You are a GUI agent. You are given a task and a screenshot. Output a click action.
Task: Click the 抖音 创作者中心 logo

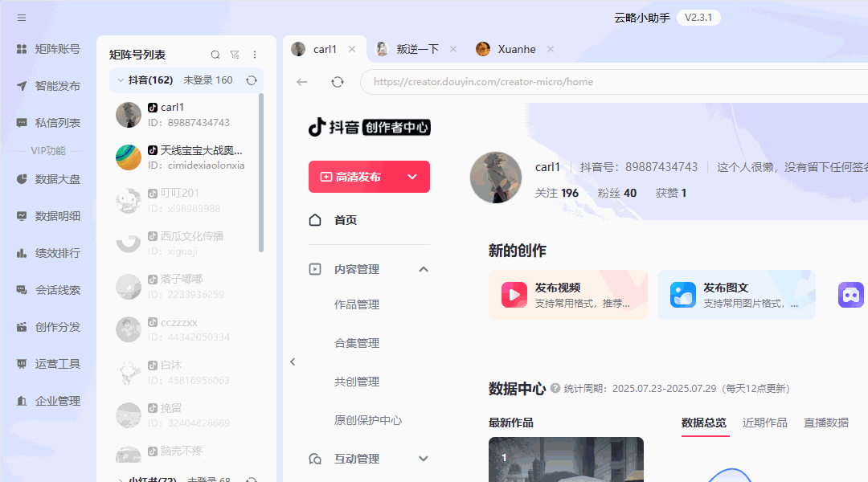[x=369, y=127]
